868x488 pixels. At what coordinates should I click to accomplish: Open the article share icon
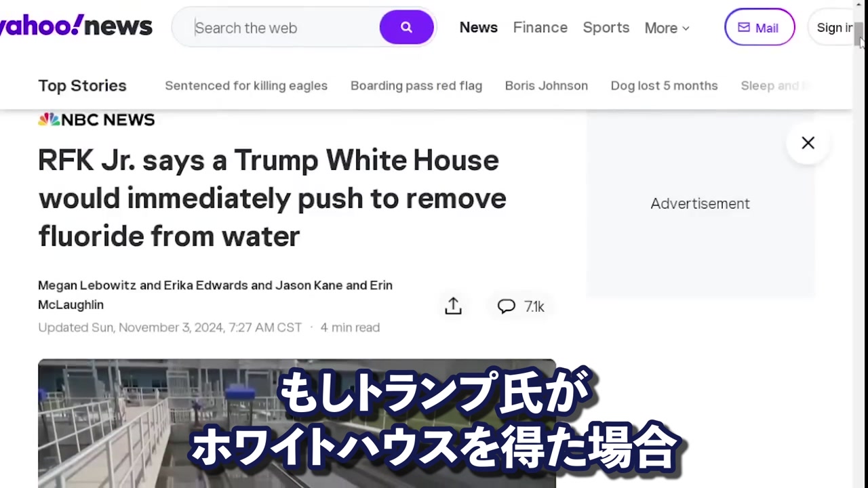(453, 306)
